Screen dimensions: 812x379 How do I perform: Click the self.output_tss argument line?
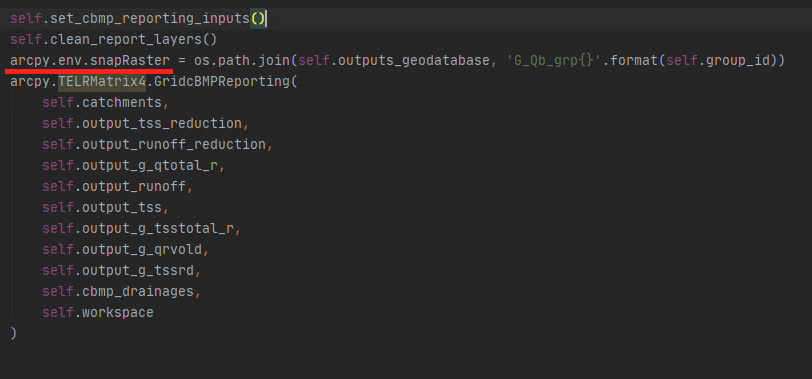[102, 208]
